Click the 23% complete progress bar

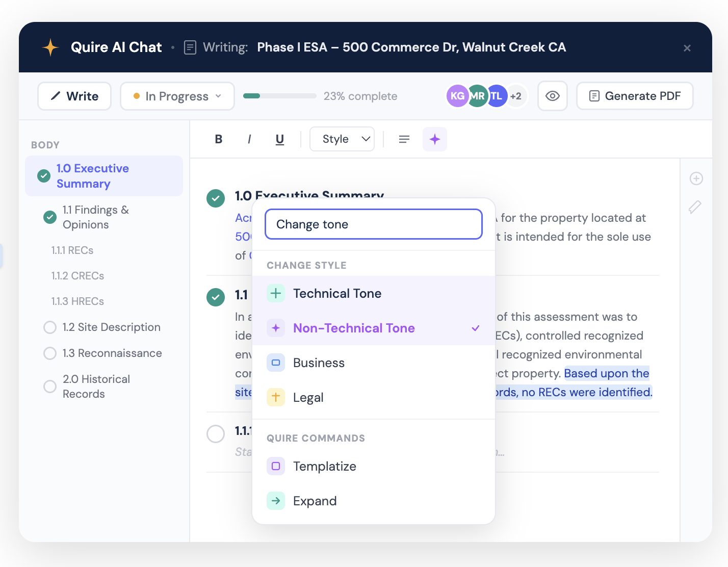pyautogui.click(x=279, y=96)
